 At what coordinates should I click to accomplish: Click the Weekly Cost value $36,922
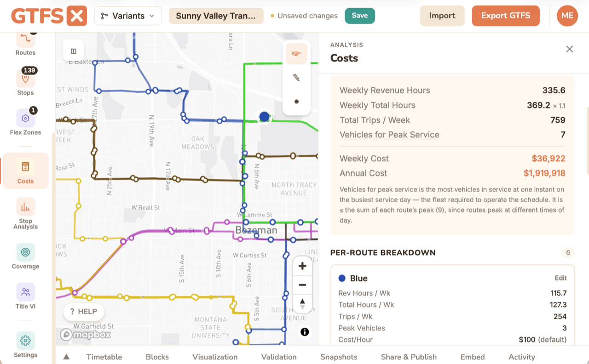coord(549,159)
